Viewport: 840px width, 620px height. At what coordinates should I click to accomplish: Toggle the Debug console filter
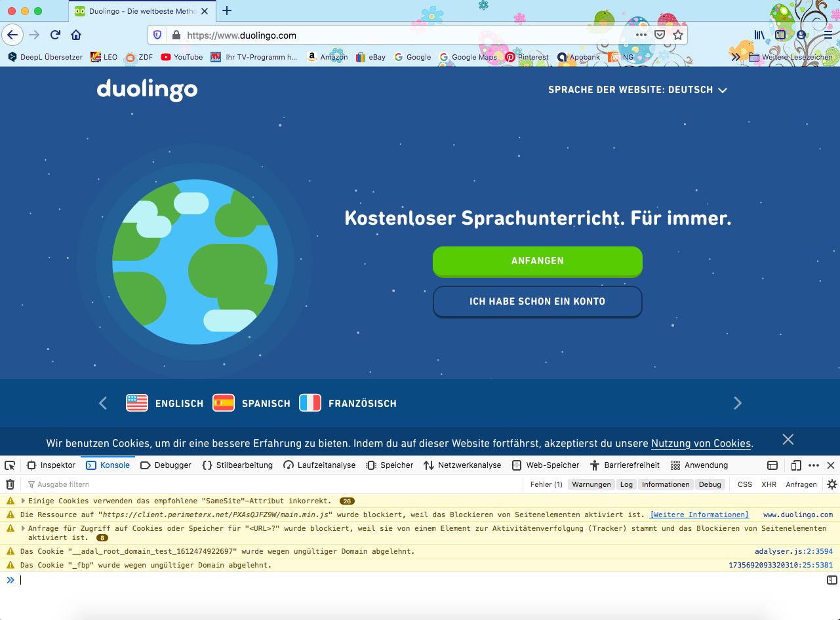click(710, 484)
